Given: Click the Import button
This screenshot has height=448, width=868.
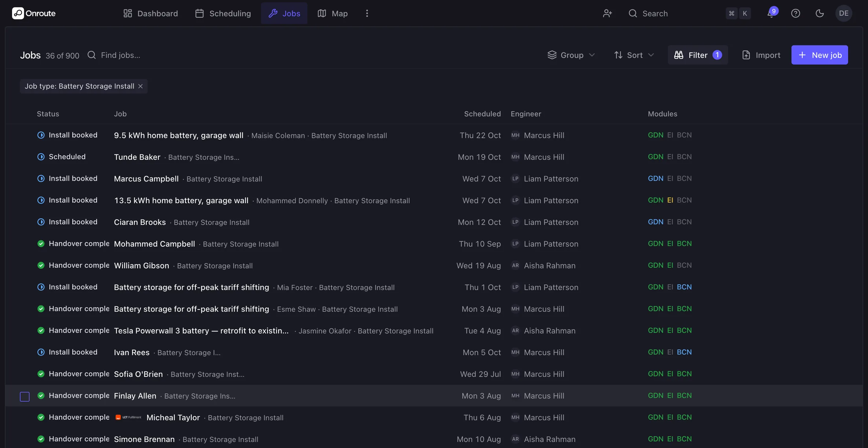Looking at the screenshot, I should tap(761, 55).
